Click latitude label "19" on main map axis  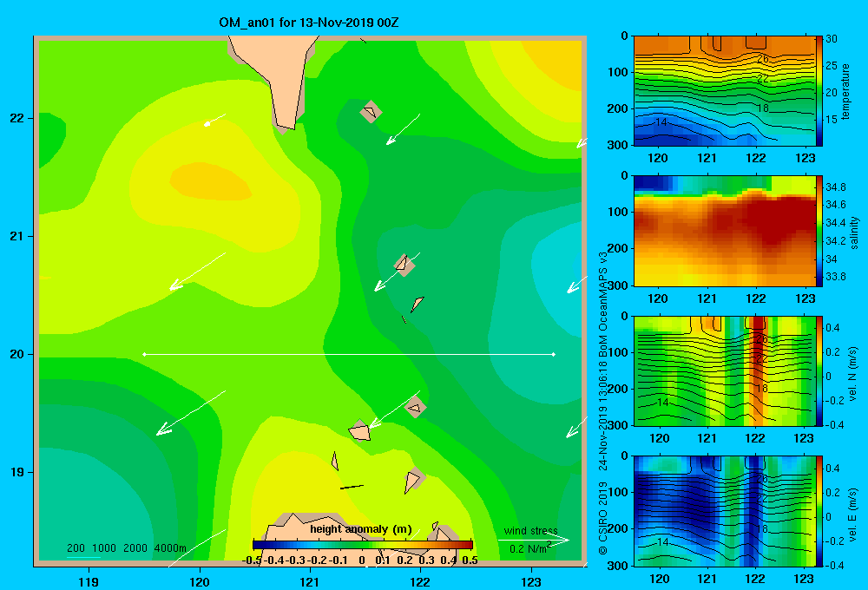coord(17,472)
